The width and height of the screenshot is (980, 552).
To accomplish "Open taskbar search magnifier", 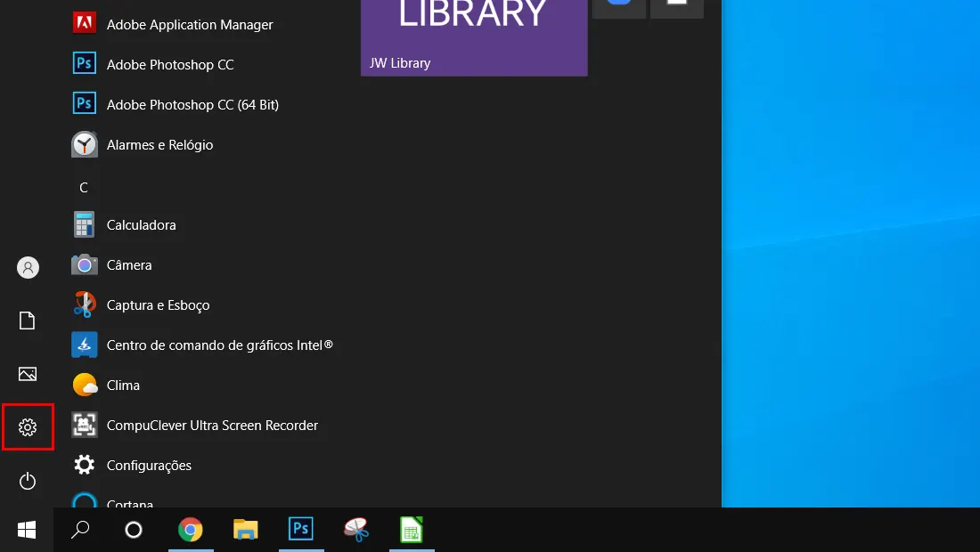I will (x=80, y=530).
